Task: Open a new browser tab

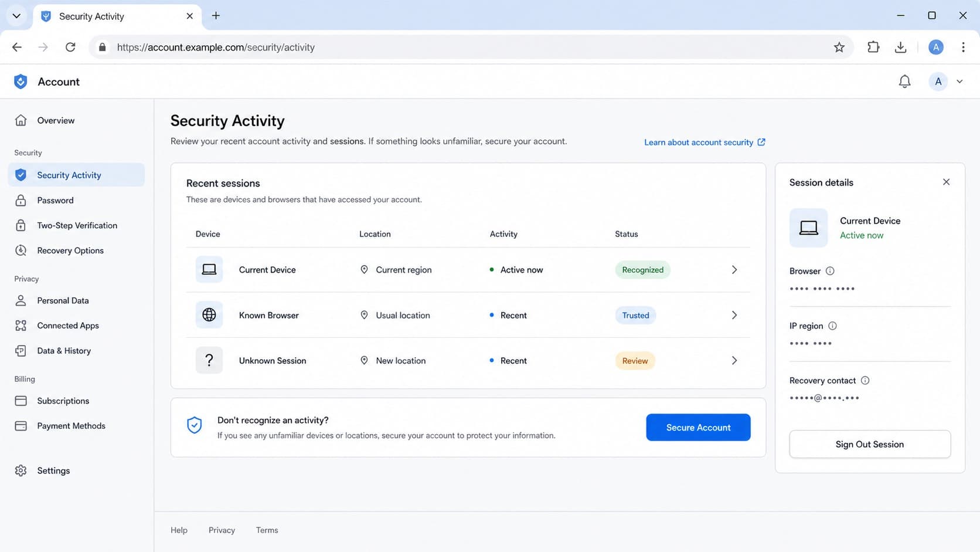Action: coord(216,16)
